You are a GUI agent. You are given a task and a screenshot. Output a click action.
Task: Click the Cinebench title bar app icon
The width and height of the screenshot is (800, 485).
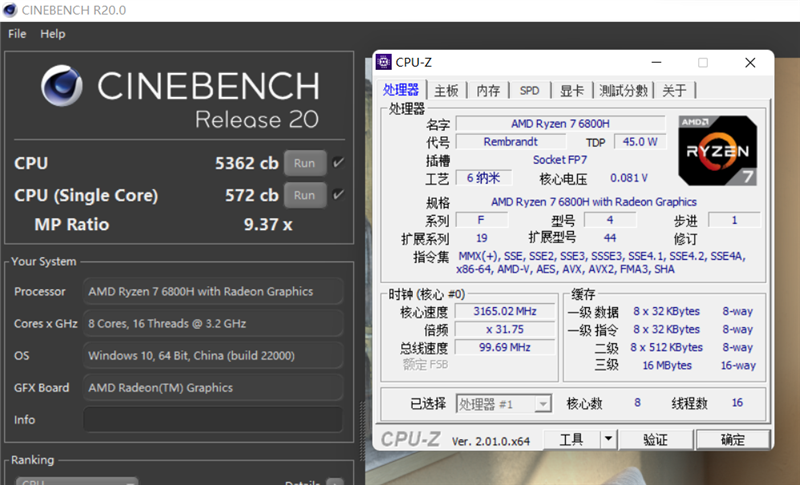coord(10,10)
